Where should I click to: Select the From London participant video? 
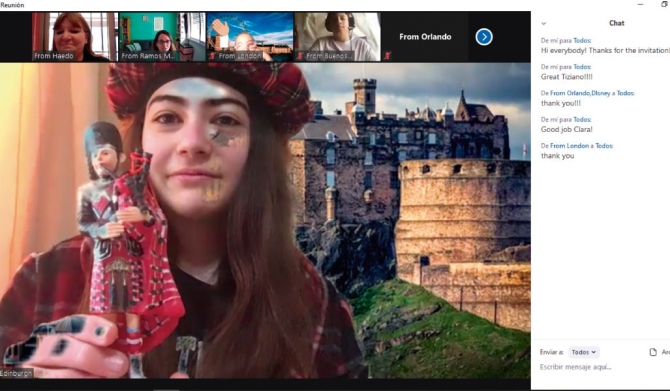[x=250, y=37]
